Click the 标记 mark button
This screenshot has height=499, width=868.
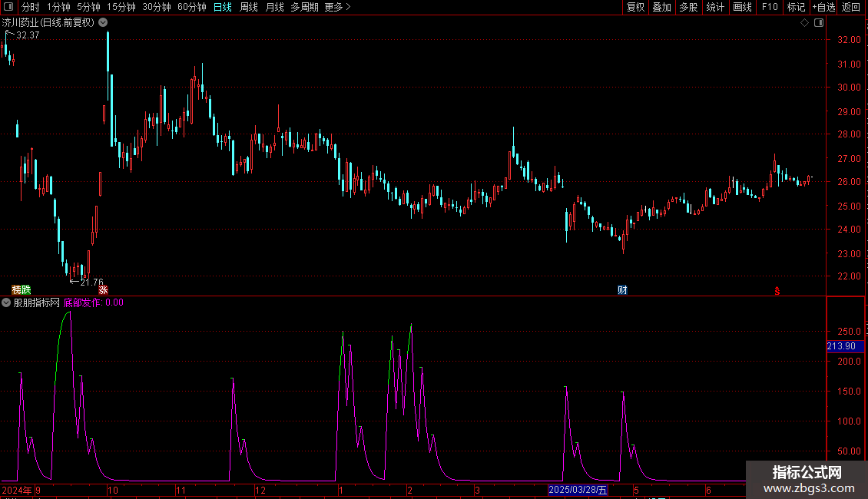[x=796, y=7]
